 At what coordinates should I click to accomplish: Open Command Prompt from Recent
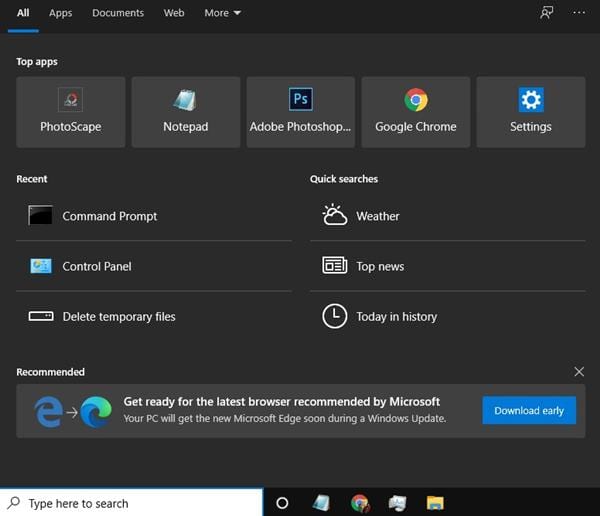click(x=154, y=216)
